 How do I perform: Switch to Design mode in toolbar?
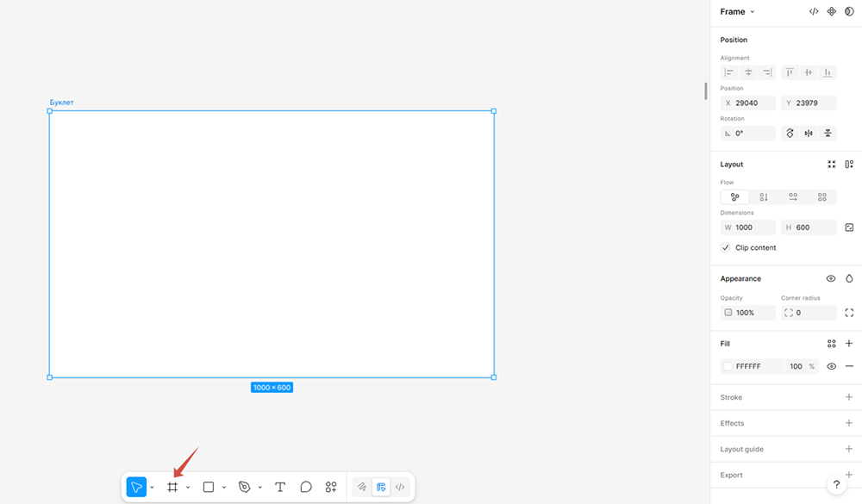click(x=380, y=487)
